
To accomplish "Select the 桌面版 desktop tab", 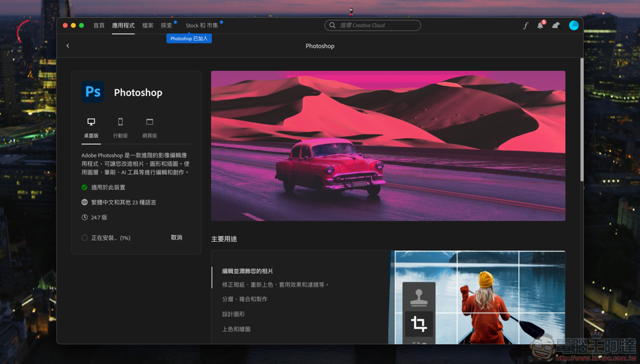I will pyautogui.click(x=91, y=127).
